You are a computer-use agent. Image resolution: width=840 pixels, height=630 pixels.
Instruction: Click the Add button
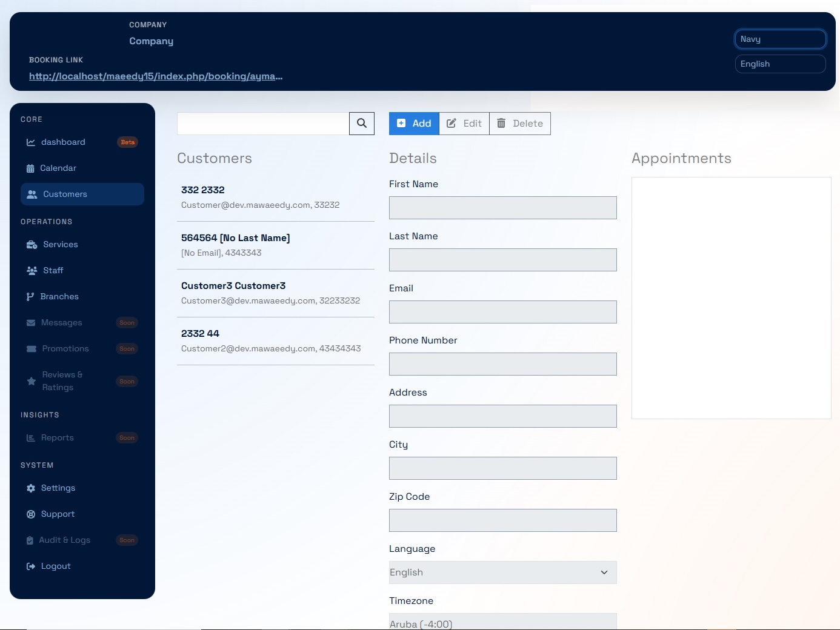coord(413,123)
